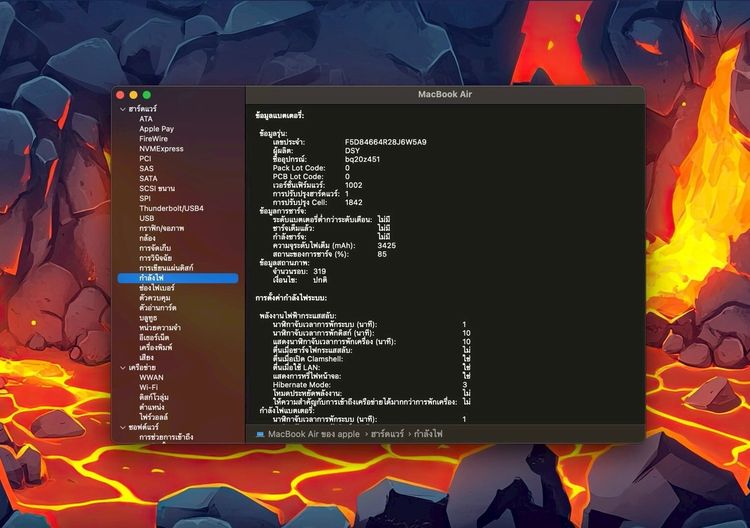
Task: Open the NVMExpress hardware entry
Action: tap(161, 149)
